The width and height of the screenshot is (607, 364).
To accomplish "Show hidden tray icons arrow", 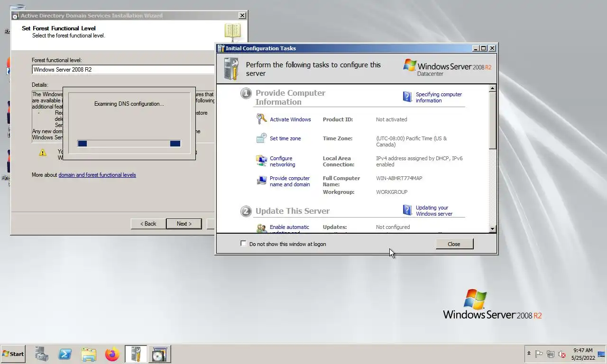I will (529, 354).
